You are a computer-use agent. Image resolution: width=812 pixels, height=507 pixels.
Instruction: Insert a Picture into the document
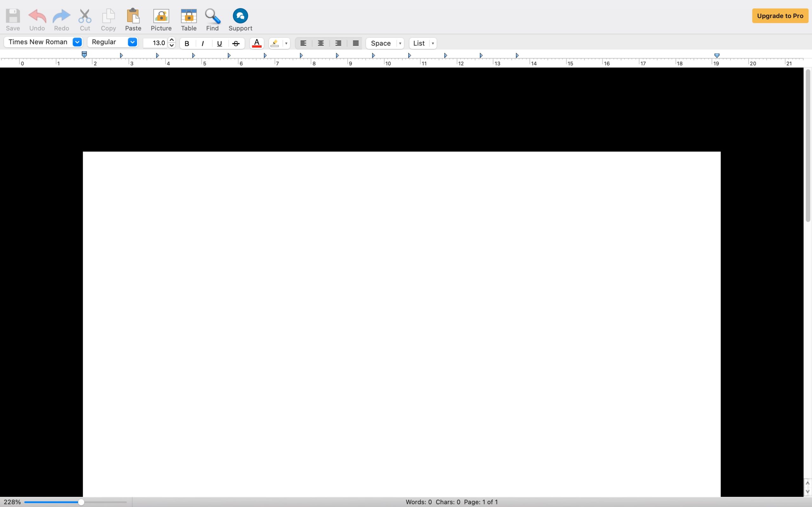[161, 19]
